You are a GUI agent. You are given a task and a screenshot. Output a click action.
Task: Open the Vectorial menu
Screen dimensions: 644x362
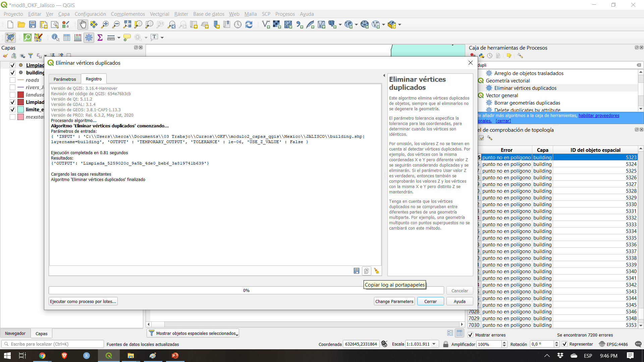click(x=159, y=14)
